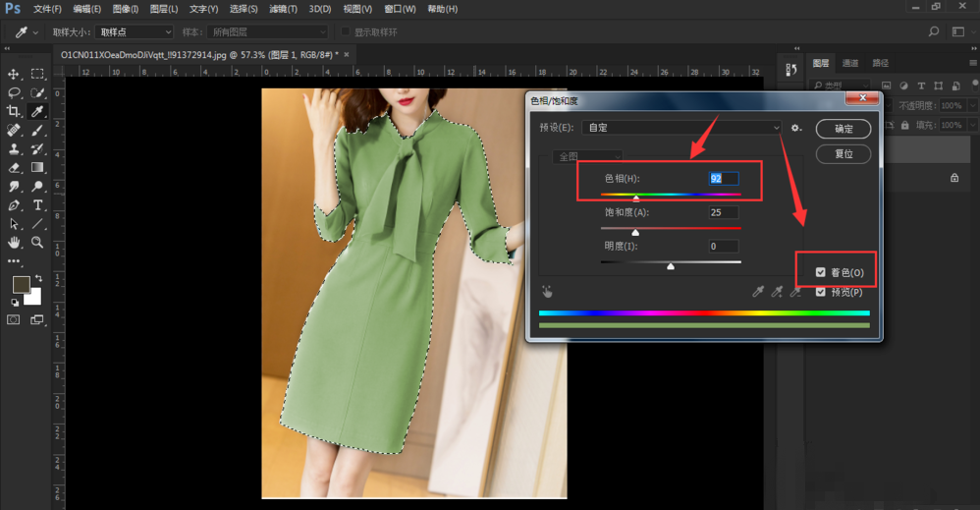Select the Lasso tool
This screenshot has width=980, height=510.
[x=14, y=92]
